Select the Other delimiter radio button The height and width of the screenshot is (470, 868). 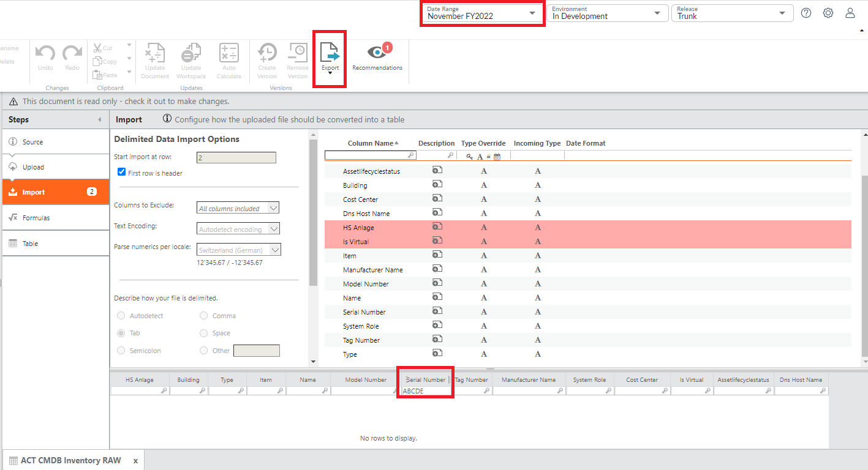click(x=204, y=351)
